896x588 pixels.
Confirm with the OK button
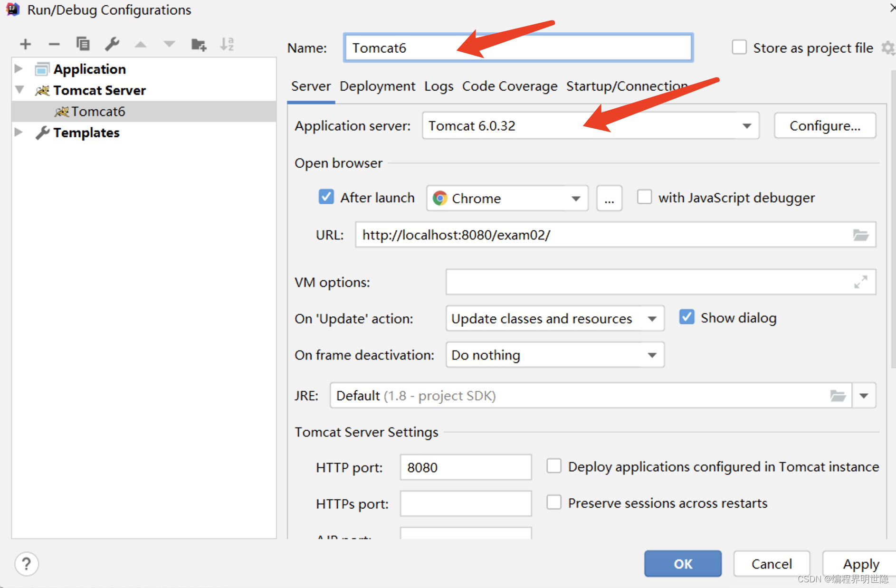pyautogui.click(x=683, y=564)
